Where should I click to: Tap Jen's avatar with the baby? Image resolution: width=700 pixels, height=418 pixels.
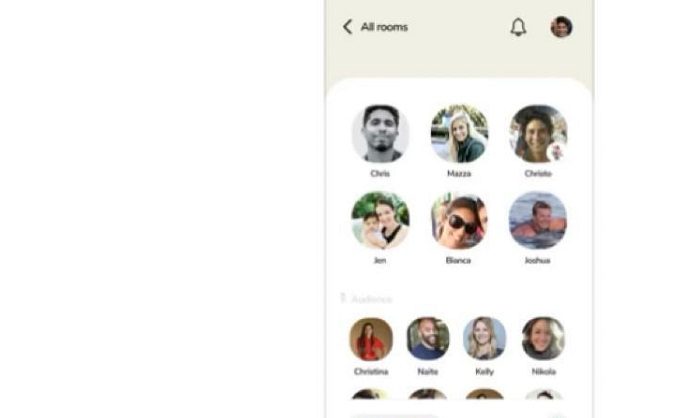pyautogui.click(x=380, y=220)
